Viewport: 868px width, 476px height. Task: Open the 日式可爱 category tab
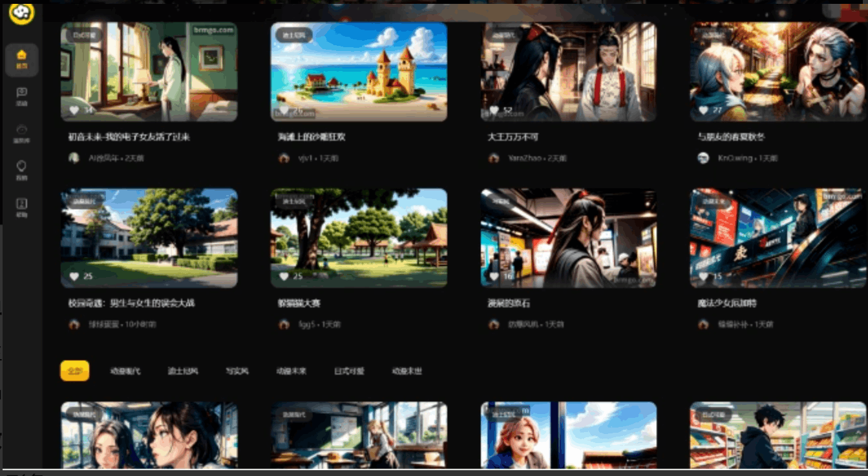(x=349, y=371)
